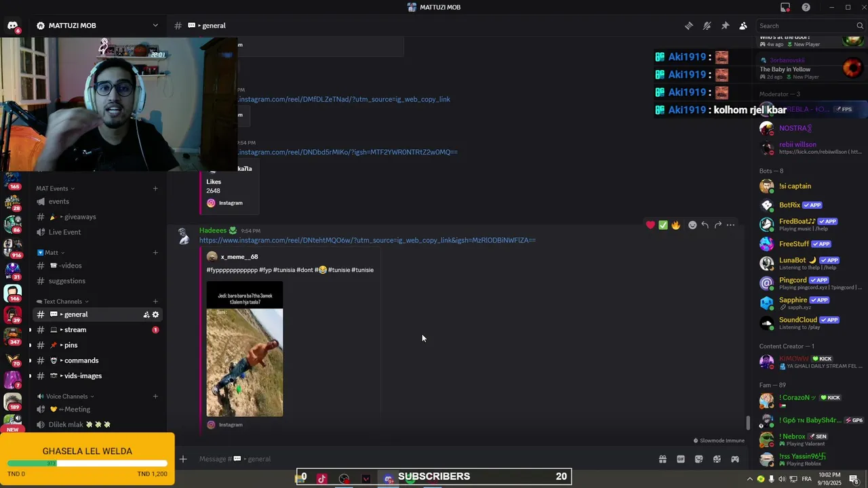Toggle notification settings bell icon
868x488 pixels.
[x=707, y=26]
